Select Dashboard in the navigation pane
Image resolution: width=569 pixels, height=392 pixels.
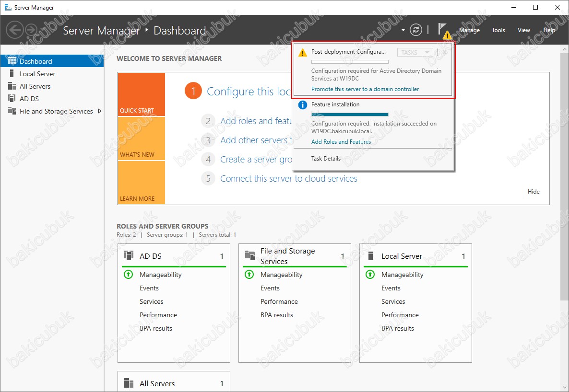[52, 61]
